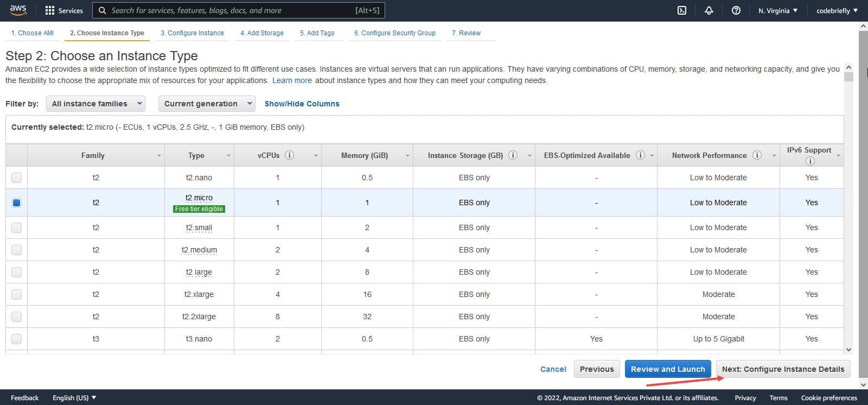Open the Services grid menu
Viewport: 868px width, 405px height.
tap(64, 10)
